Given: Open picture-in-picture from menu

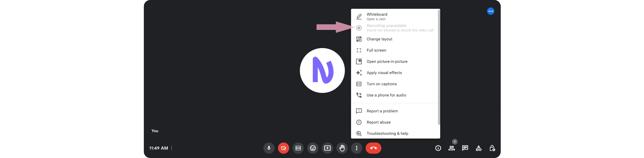Looking at the screenshot, I should pyautogui.click(x=387, y=61).
